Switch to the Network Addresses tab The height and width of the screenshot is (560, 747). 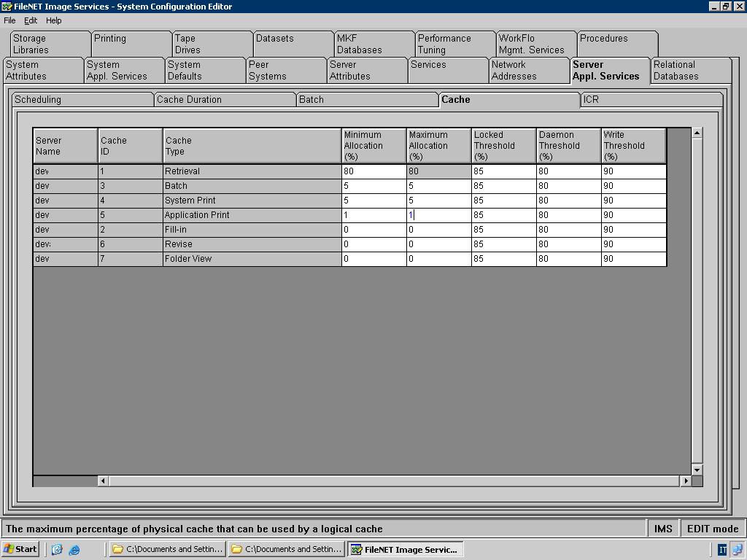pyautogui.click(x=530, y=71)
